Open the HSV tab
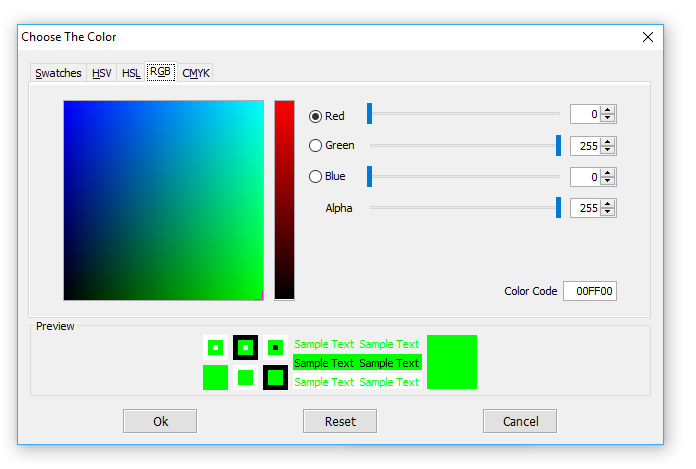The image size is (696, 469). 102,73
